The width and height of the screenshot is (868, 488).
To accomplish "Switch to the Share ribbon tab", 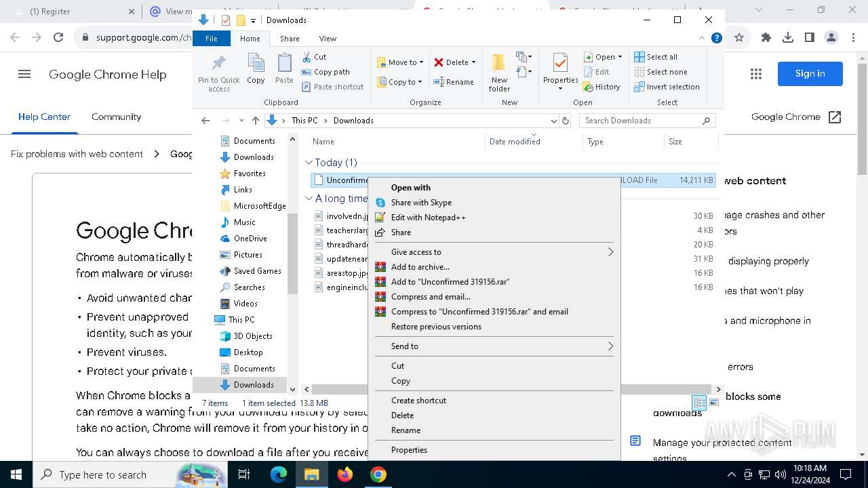I will [290, 39].
